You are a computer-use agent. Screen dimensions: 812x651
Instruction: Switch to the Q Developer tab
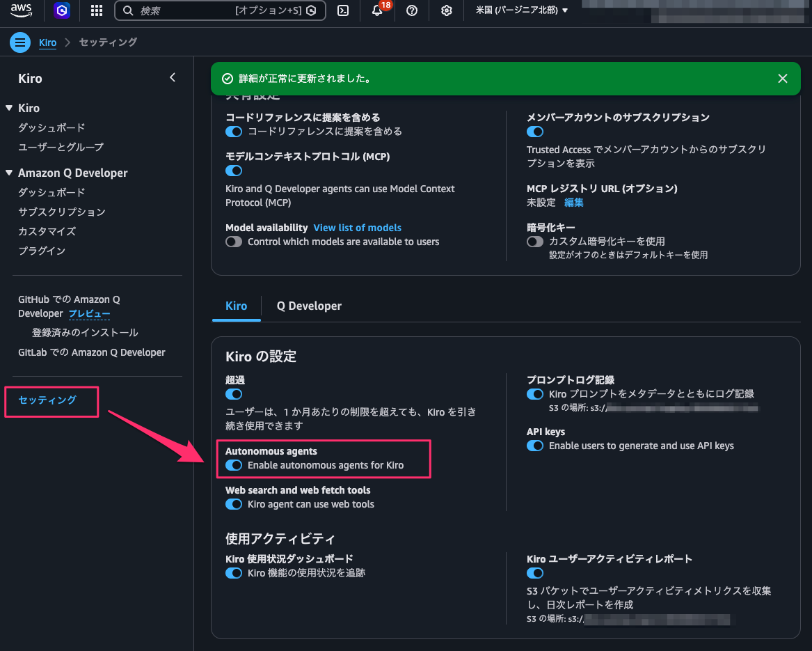pyautogui.click(x=309, y=306)
